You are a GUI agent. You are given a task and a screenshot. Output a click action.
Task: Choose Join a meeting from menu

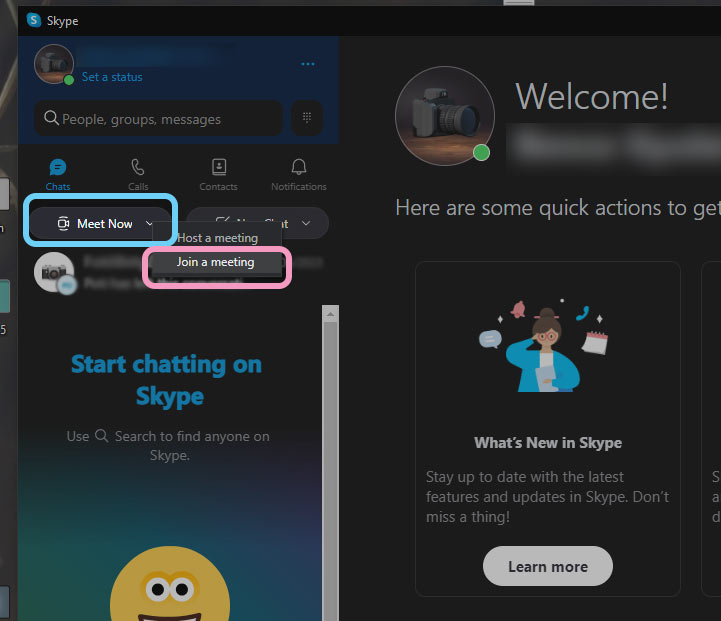click(x=216, y=262)
